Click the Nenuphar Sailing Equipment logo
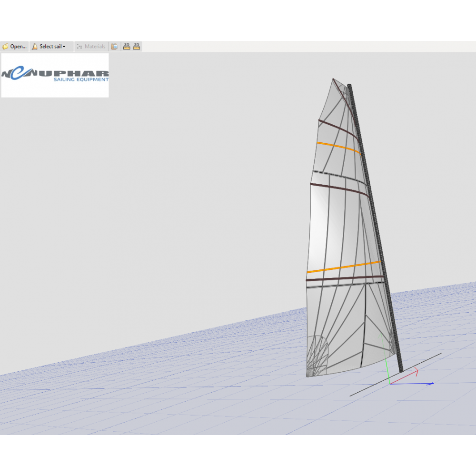Screen dimensions: 476x476 55,75
